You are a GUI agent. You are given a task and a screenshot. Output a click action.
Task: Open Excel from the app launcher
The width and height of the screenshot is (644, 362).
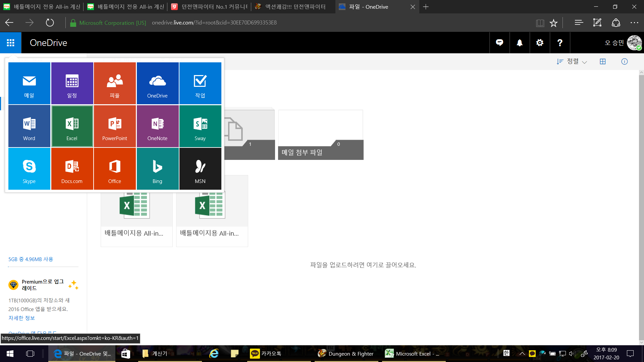click(x=72, y=126)
